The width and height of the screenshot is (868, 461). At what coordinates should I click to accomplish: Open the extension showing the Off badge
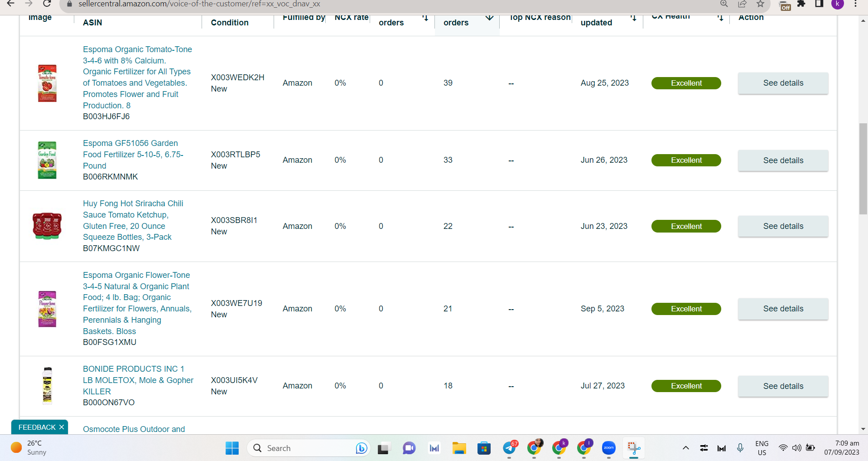click(785, 5)
